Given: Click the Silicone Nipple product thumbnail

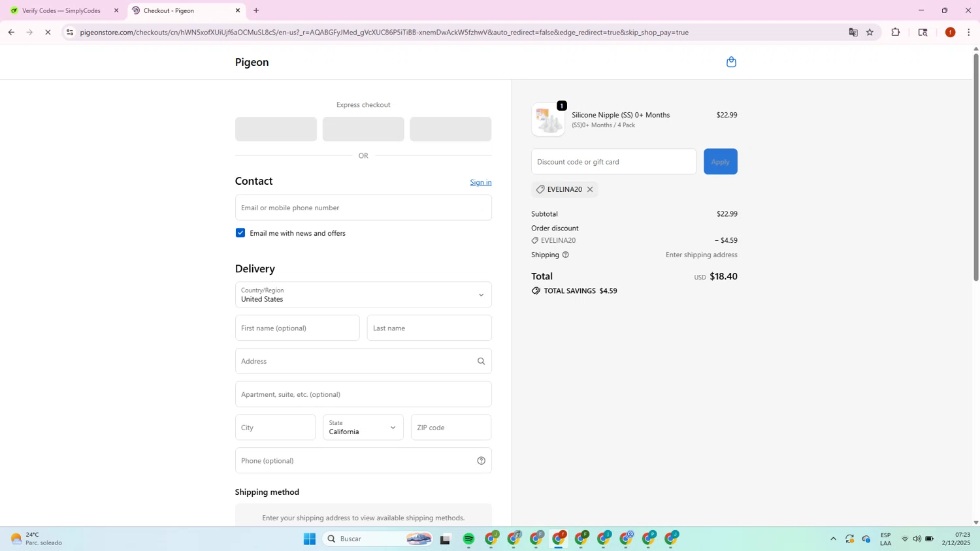Looking at the screenshot, I should coord(548,119).
